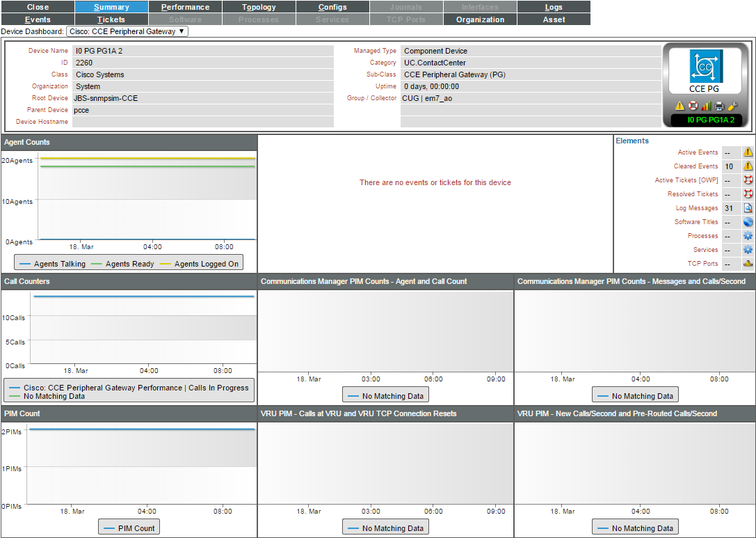
Task: Toggle the PIM Count legend entry
Action: click(129, 528)
